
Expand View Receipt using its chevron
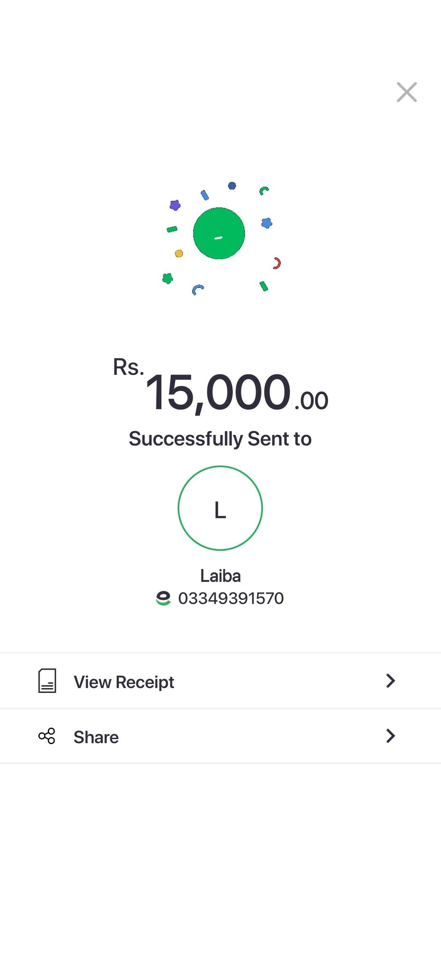(390, 681)
